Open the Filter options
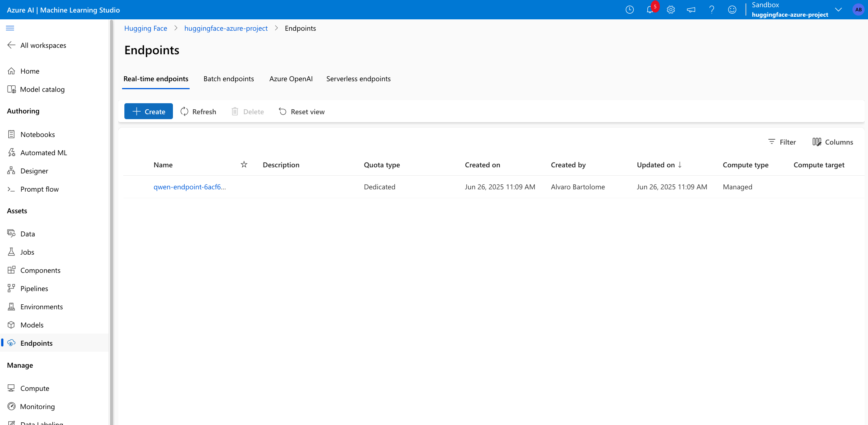Image resolution: width=868 pixels, height=425 pixels. point(782,142)
